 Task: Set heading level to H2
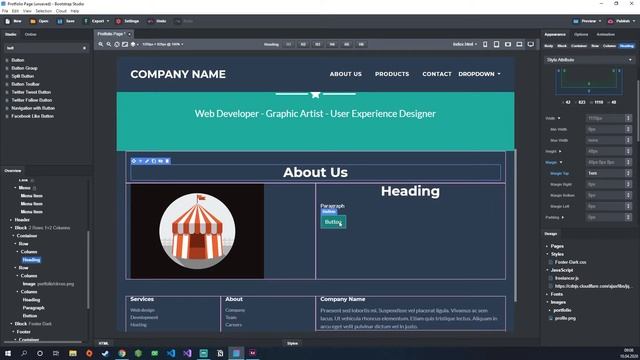click(303, 44)
